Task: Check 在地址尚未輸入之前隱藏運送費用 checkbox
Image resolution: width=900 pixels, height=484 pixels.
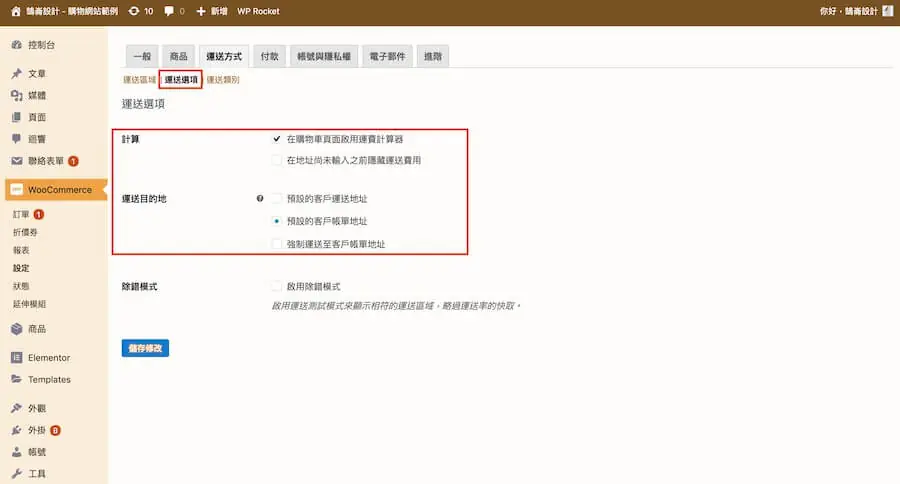Action: click(x=277, y=160)
